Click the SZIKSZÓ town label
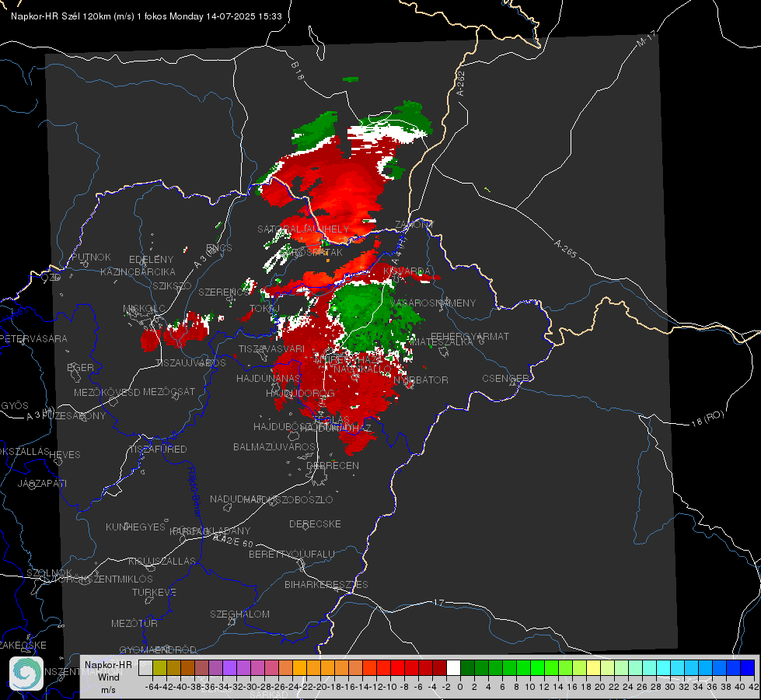Image resolution: width=761 pixels, height=700 pixels. [173, 285]
